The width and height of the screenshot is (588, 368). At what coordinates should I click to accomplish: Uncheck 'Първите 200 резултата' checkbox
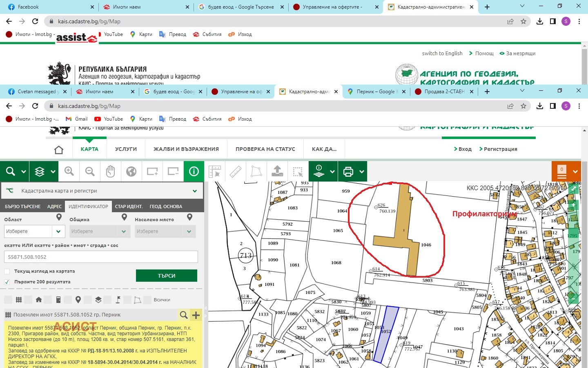tap(7, 282)
